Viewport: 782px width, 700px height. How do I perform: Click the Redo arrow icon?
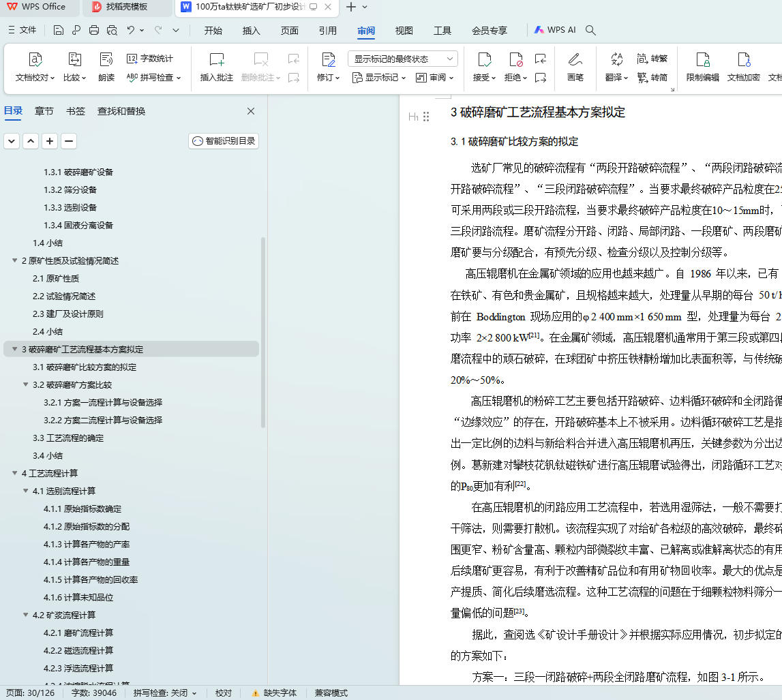pyautogui.click(x=158, y=31)
